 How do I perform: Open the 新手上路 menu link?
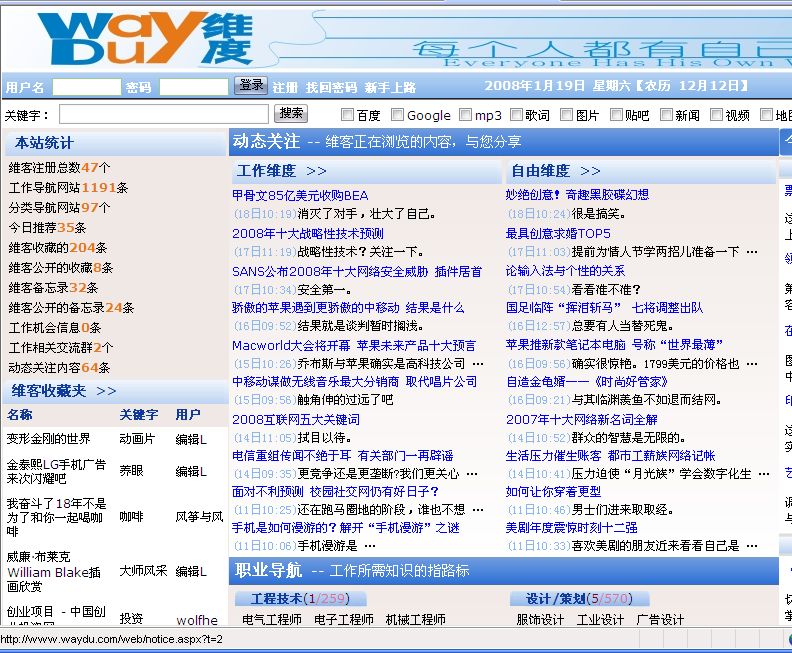390,87
